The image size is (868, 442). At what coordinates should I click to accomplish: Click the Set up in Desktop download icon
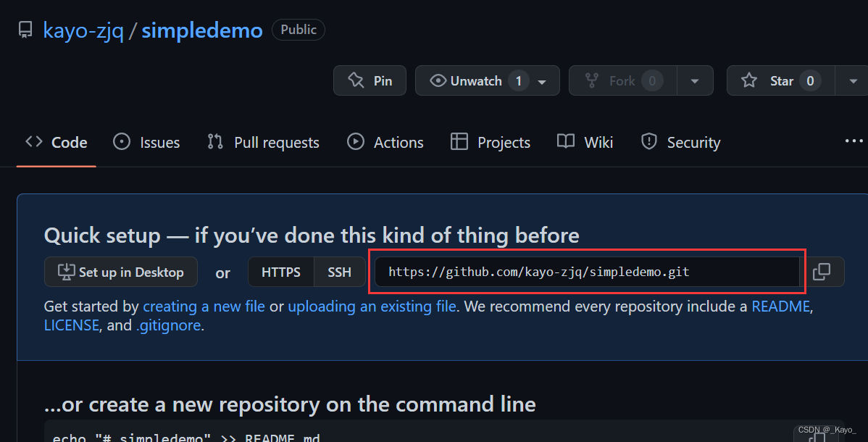(x=66, y=272)
